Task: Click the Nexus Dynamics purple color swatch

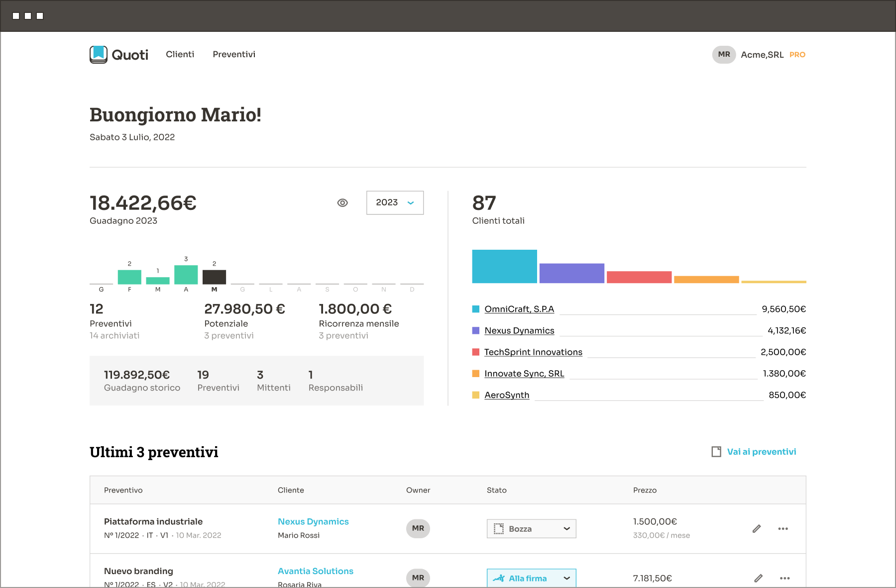Action: pyautogui.click(x=475, y=330)
